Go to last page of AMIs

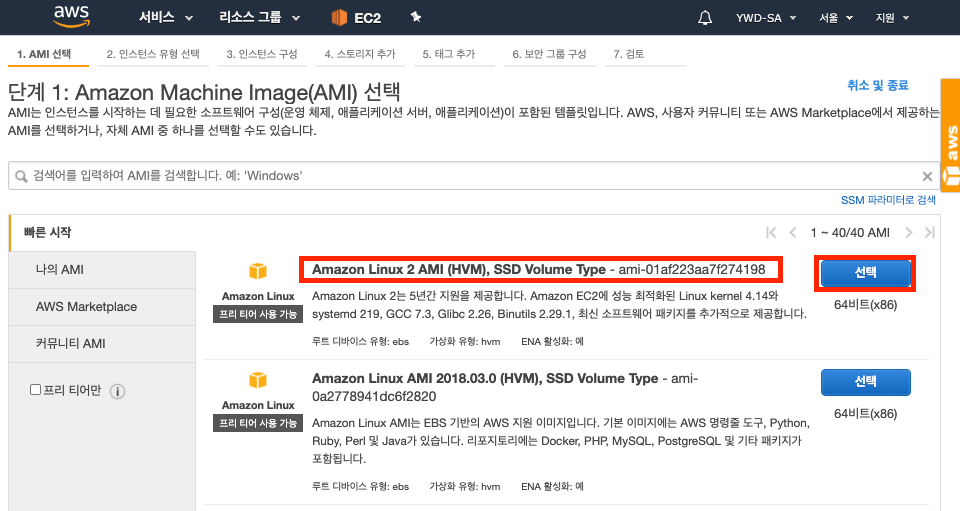(929, 233)
